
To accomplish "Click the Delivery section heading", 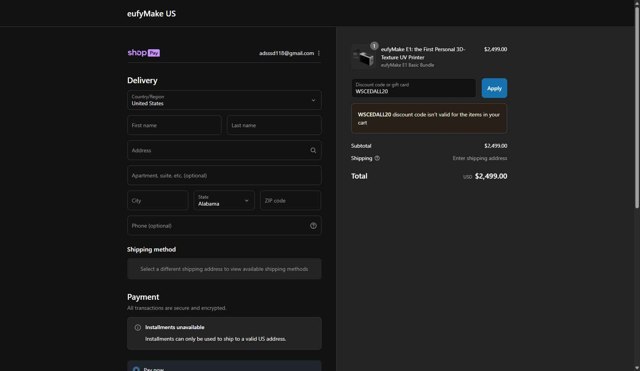I will coord(142,80).
